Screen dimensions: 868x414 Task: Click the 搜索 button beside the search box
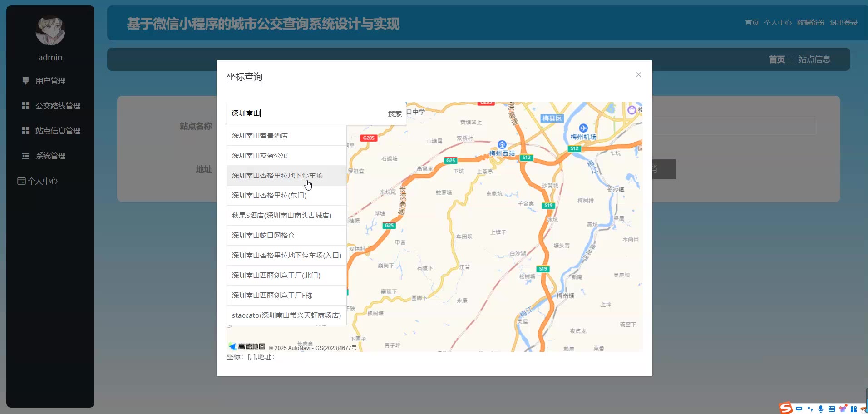[x=395, y=113]
